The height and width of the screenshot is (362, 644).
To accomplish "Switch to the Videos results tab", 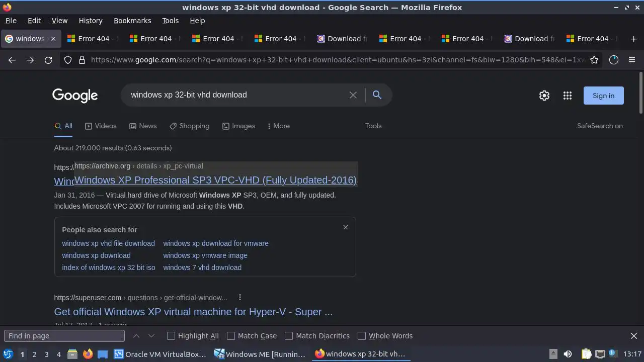I will click(101, 126).
